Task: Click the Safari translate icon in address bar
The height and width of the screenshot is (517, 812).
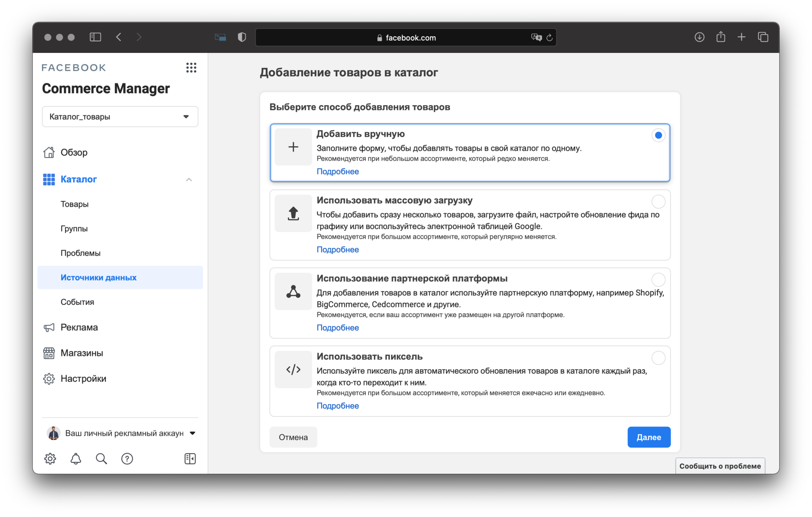Action: point(536,38)
